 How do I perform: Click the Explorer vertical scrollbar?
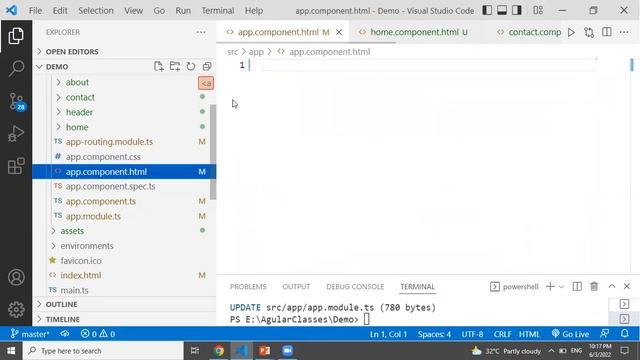[213, 152]
